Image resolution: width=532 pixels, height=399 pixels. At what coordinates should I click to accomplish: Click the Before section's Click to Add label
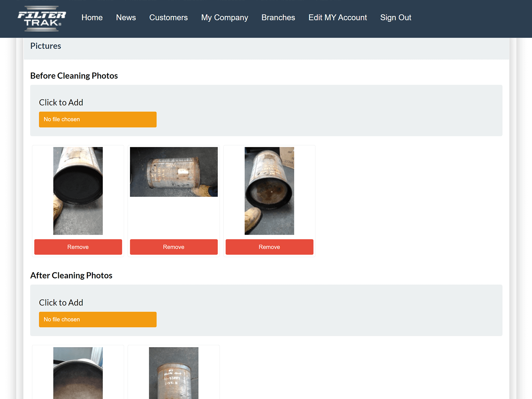coord(61,102)
